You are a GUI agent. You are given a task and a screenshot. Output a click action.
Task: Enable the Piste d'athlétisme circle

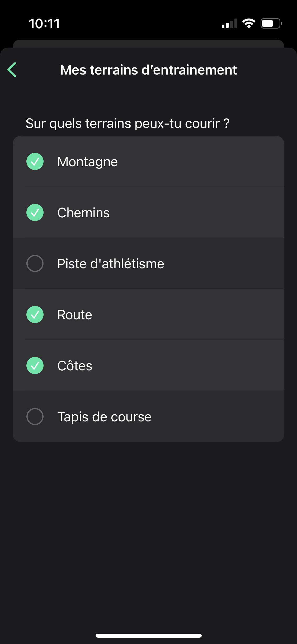(35, 264)
